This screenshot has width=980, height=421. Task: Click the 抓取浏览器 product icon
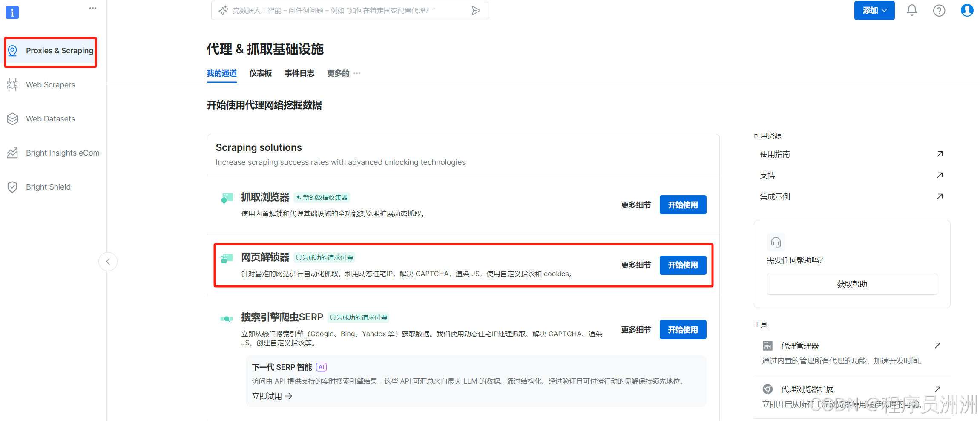tap(227, 198)
